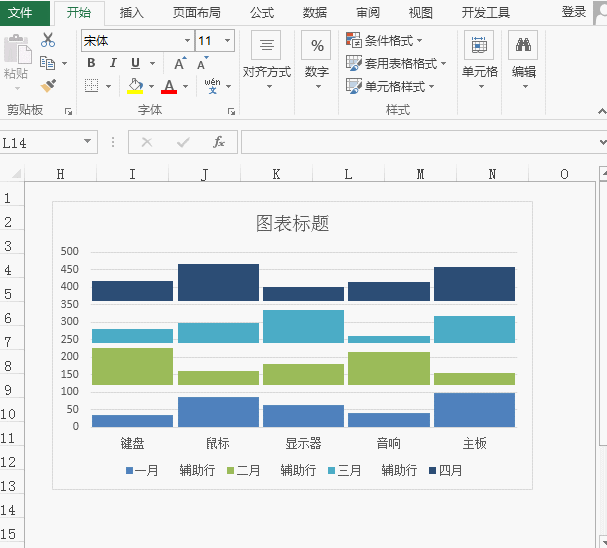Click inside the formula bar input
Image resolution: width=607 pixels, height=548 pixels.
point(420,142)
